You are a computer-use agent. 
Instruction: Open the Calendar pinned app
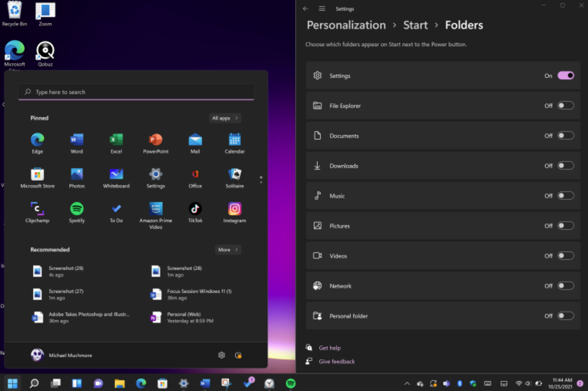pyautogui.click(x=235, y=143)
